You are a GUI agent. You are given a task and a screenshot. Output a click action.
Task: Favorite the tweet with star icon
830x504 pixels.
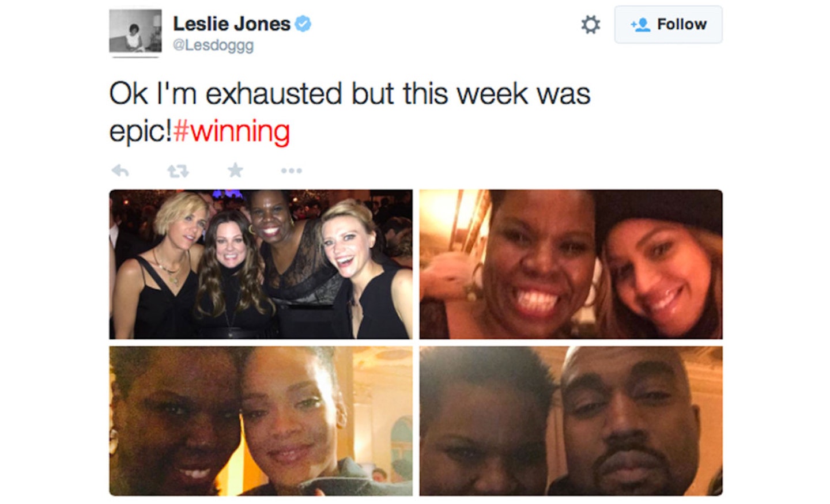click(x=235, y=170)
